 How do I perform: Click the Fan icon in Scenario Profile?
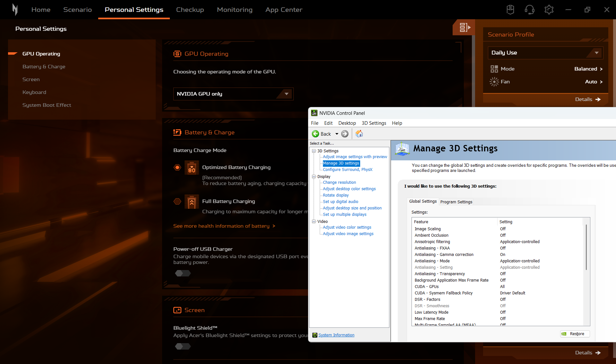click(x=494, y=82)
